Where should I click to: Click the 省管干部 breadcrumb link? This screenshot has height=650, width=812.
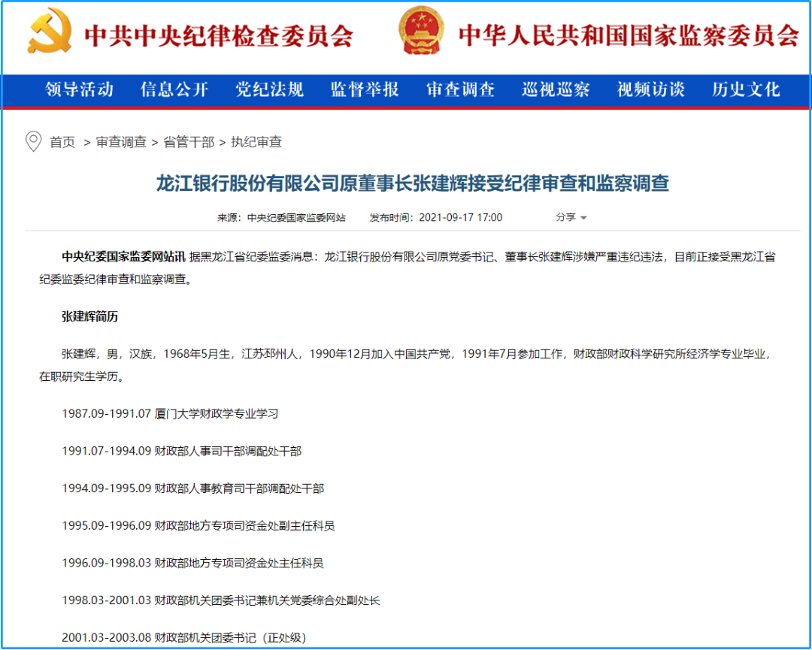point(189,142)
